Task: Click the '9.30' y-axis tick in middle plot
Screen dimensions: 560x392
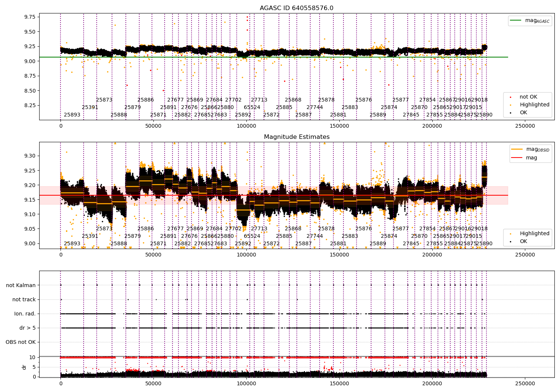Action: 29,156
